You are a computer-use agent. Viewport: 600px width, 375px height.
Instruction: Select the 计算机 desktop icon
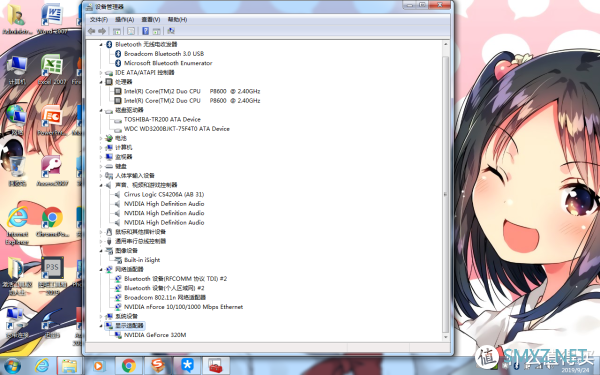pyautogui.click(x=17, y=70)
